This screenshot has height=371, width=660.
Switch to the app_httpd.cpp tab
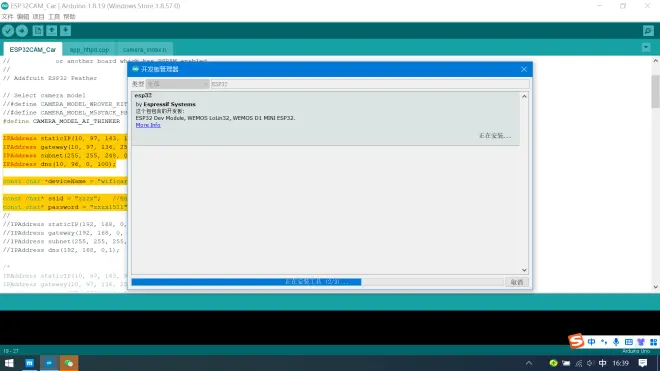pyautogui.click(x=89, y=49)
